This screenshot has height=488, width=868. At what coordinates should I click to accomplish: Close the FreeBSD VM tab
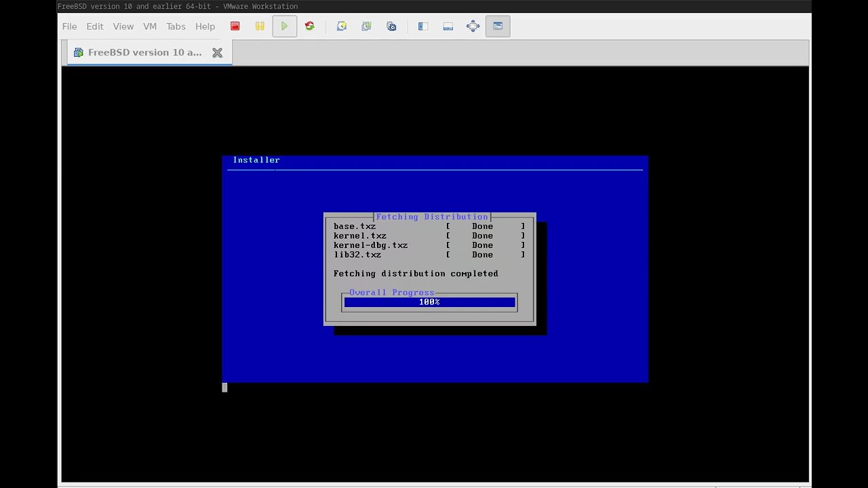pyautogui.click(x=217, y=52)
